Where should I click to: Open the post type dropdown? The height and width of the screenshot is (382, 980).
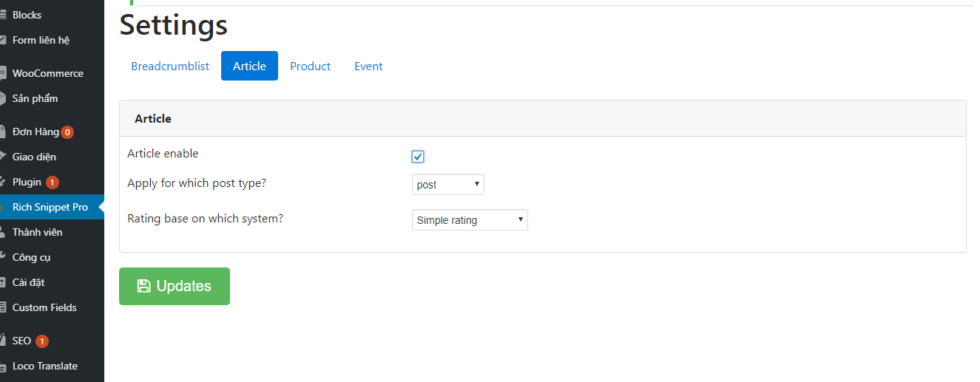(x=448, y=185)
